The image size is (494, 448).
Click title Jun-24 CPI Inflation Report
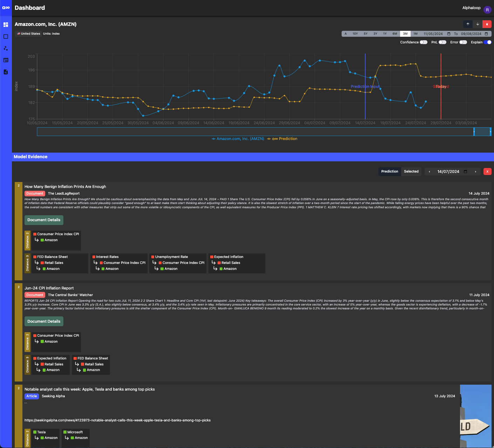pyautogui.click(x=49, y=288)
